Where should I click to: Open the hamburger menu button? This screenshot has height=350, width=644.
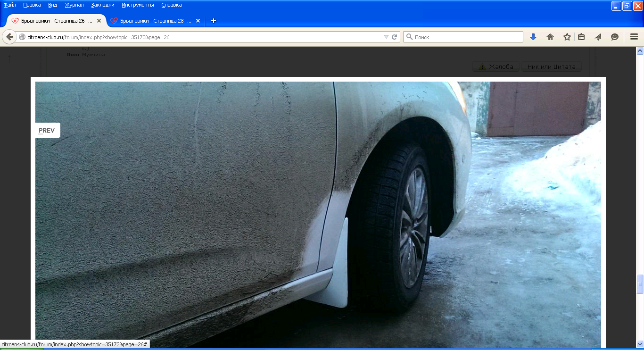634,37
